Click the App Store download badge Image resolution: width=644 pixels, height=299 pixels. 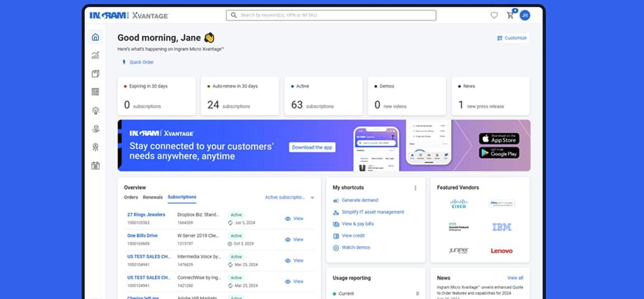click(x=499, y=139)
